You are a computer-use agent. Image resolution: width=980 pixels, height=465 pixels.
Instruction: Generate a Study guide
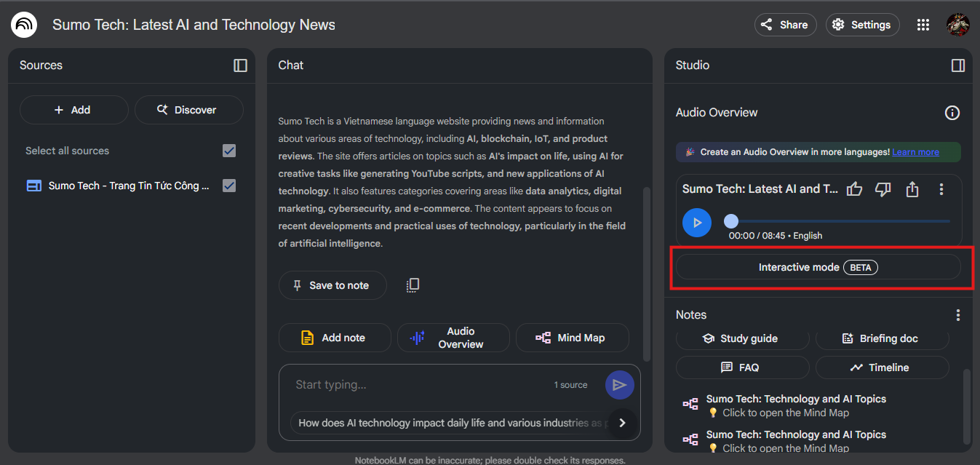coord(742,338)
